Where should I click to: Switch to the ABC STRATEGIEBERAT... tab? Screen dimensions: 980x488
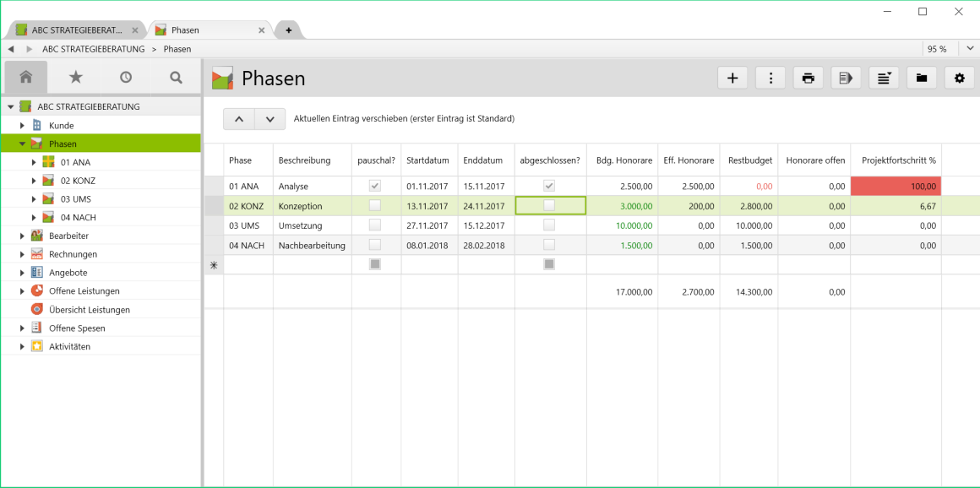76,30
